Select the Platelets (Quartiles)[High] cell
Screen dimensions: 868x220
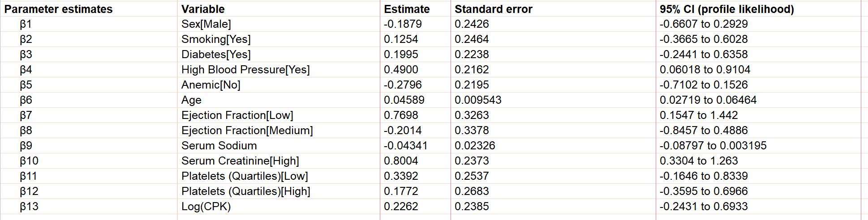(245, 191)
